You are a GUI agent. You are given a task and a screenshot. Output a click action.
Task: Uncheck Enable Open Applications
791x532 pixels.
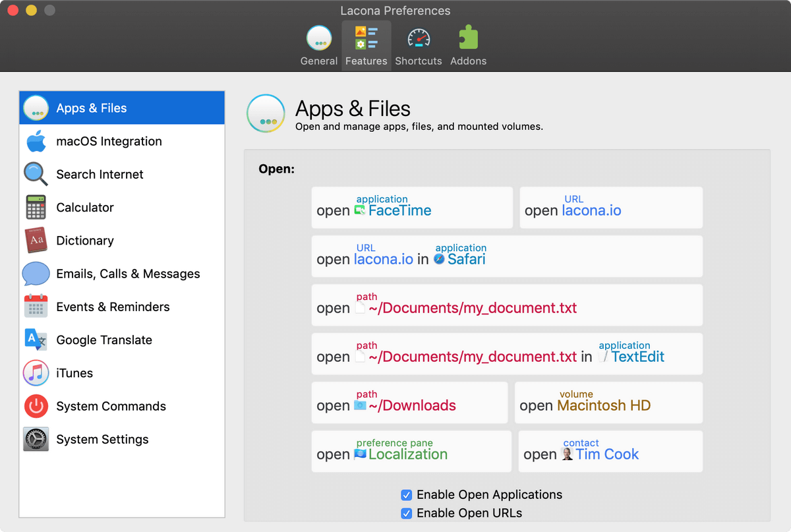tap(407, 494)
